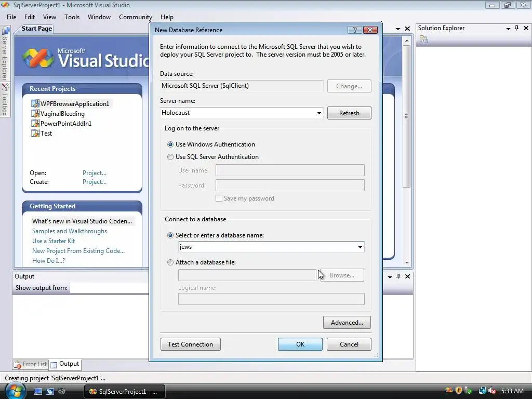This screenshot has width=532, height=399.
Task: Close the Start Page document
Action: [407, 29]
